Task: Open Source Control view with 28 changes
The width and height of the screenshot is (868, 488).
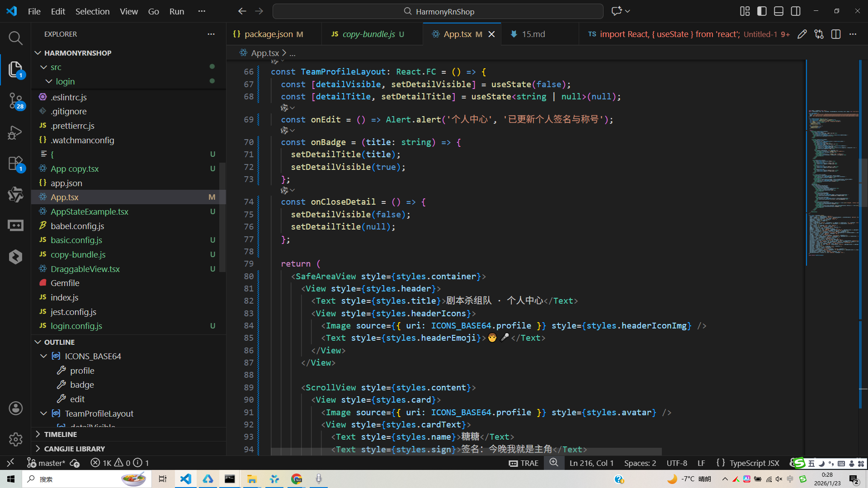Action: [x=15, y=100]
